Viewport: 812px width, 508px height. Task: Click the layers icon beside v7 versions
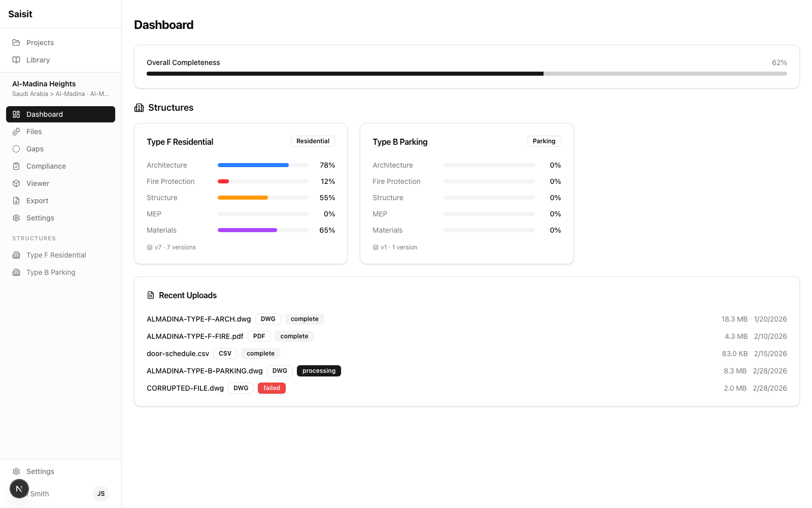coord(150,247)
